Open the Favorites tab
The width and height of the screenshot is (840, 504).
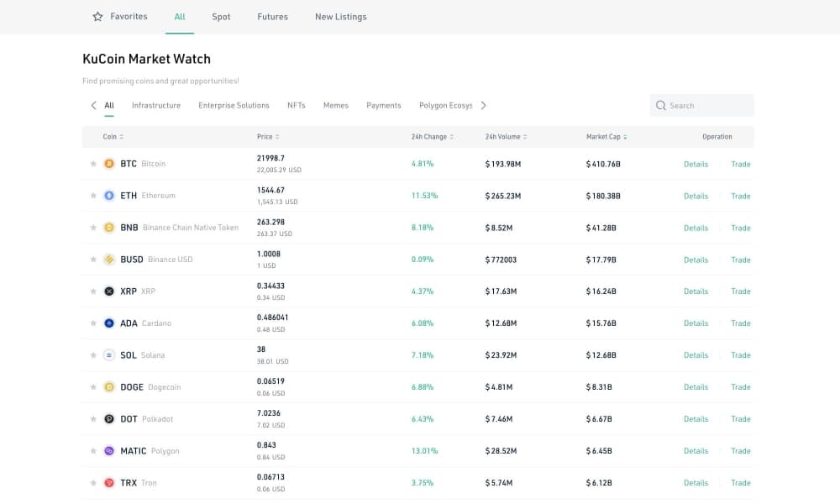pos(129,17)
